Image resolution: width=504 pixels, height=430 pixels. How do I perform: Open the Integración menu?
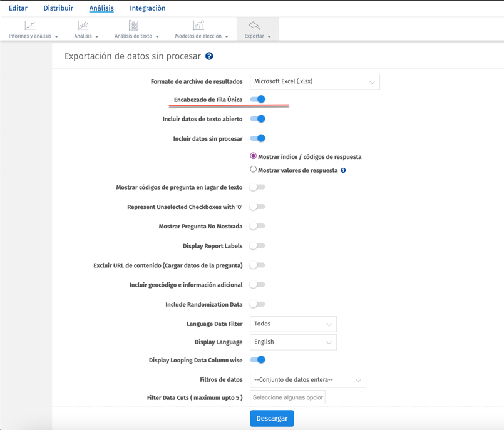coord(147,8)
